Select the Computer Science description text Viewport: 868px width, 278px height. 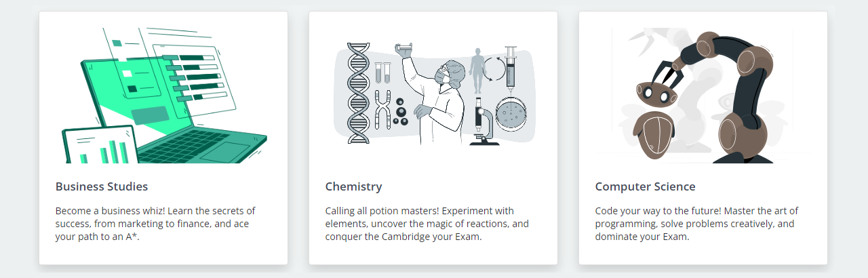(x=696, y=224)
